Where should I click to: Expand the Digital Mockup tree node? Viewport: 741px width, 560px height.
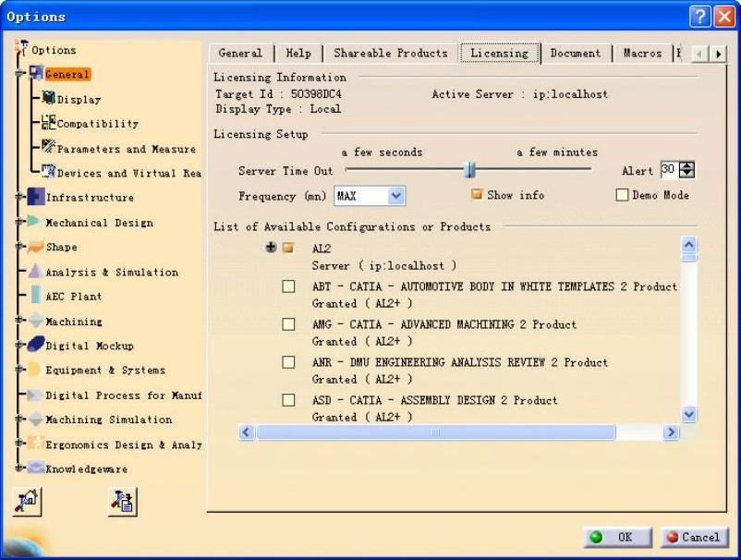18,345
